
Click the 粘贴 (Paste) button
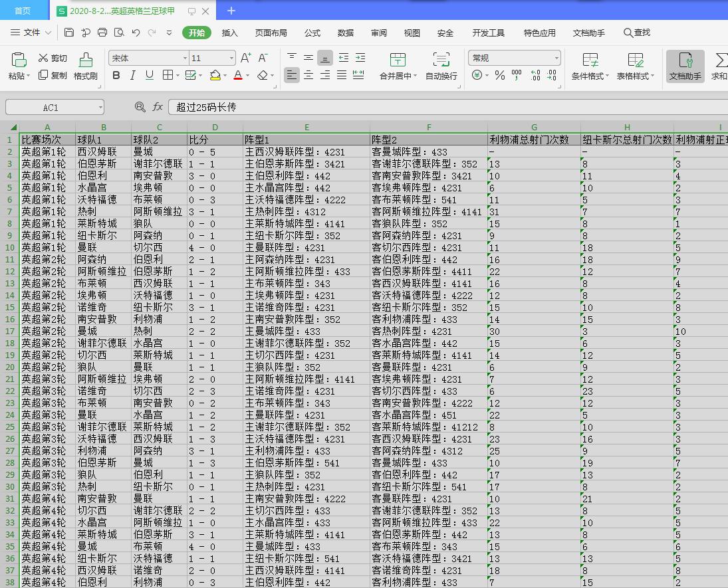point(19,66)
